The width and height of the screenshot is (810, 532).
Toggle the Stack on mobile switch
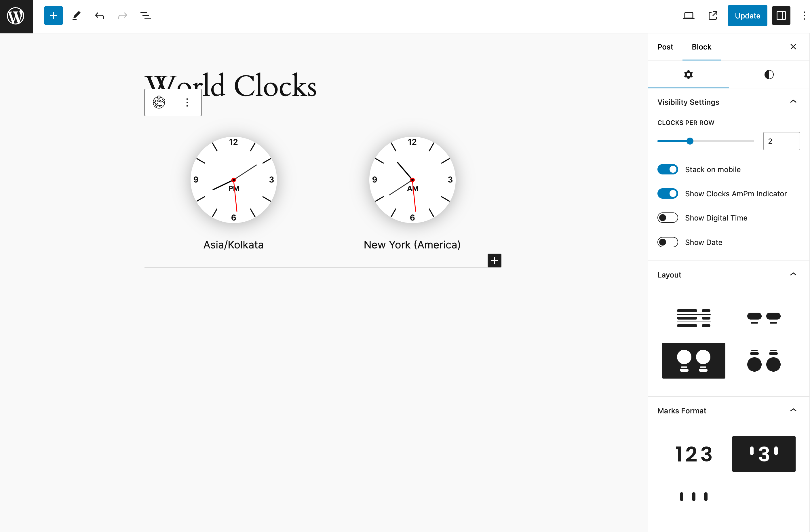pyautogui.click(x=667, y=169)
